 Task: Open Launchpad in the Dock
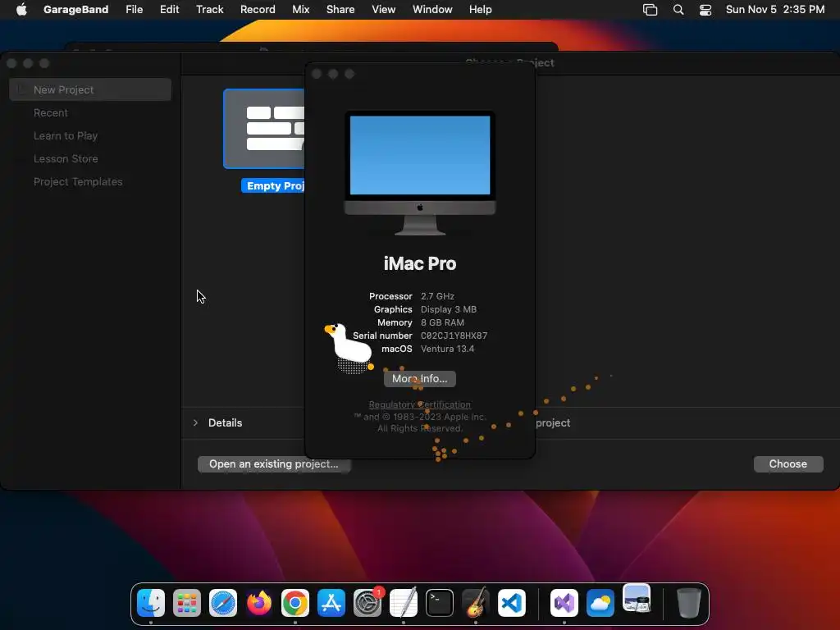coord(187,603)
